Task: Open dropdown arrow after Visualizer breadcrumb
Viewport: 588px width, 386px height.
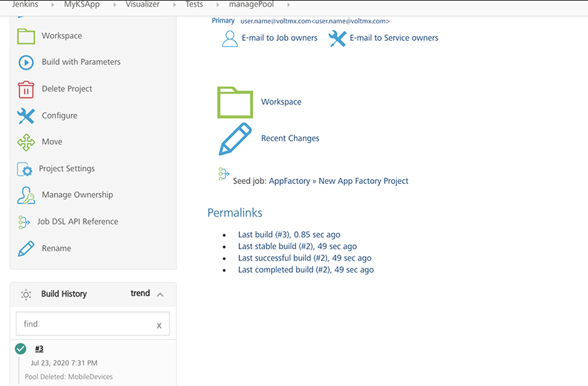Action: (174, 5)
